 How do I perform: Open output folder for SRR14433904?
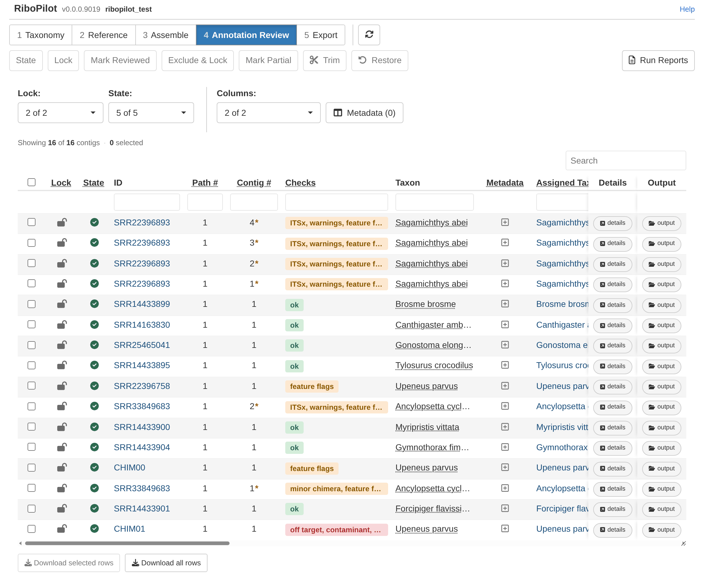point(661,447)
